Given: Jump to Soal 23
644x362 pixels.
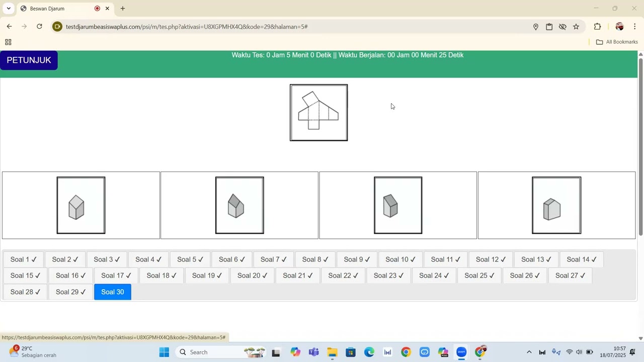Looking at the screenshot, I should tap(389, 276).
